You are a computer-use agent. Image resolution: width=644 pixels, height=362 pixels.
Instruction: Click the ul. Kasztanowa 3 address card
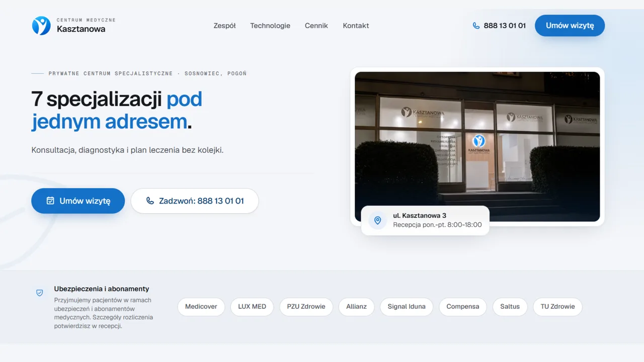(x=425, y=220)
